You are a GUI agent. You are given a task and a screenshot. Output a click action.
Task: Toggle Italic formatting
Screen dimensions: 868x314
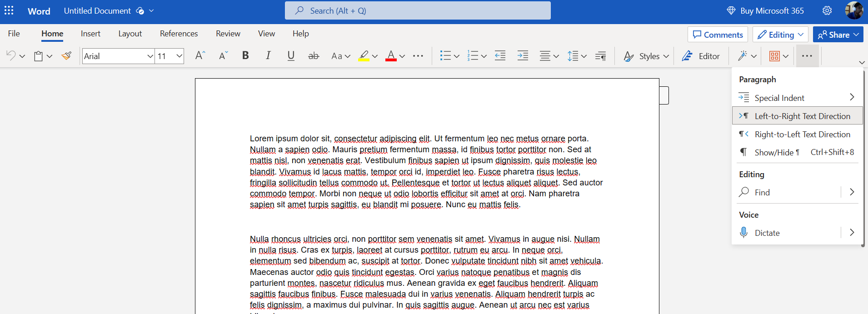point(268,56)
